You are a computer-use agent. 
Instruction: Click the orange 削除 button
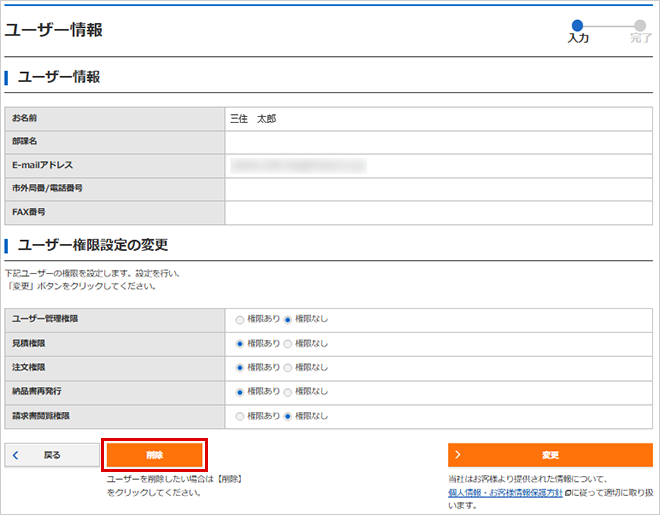[154, 454]
